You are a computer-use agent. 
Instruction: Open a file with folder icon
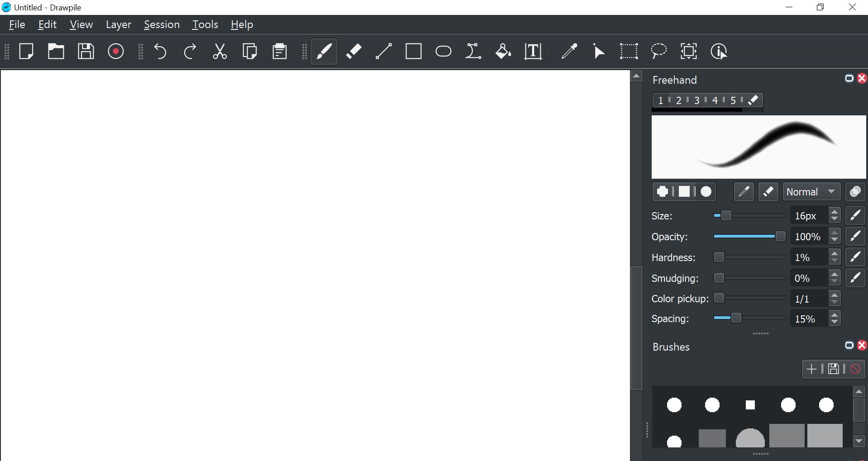[x=56, y=52]
